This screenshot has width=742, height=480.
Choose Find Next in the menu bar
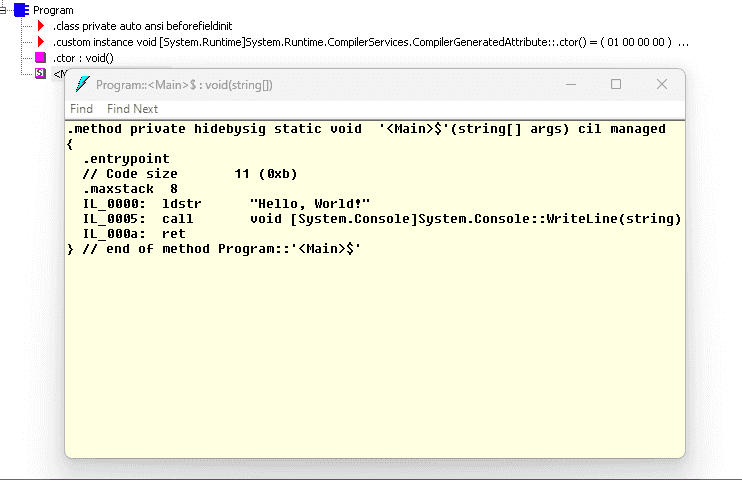(x=132, y=109)
